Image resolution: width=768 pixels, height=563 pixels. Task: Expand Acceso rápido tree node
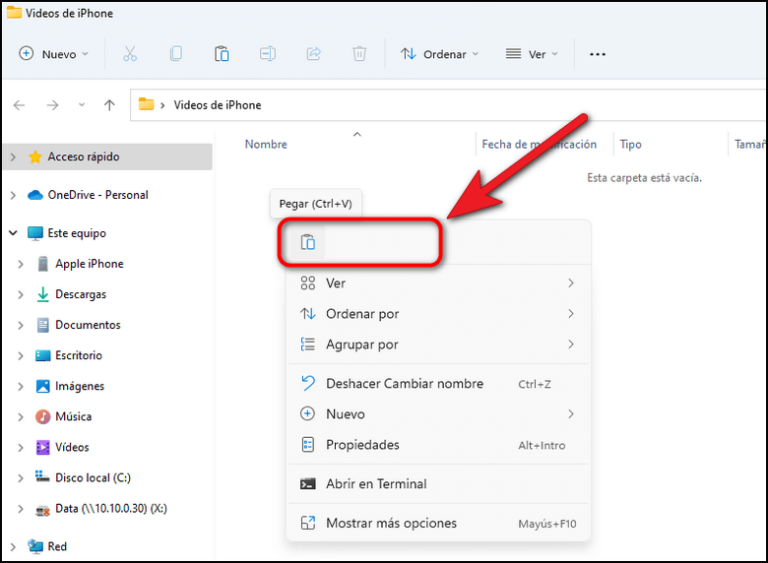[13, 157]
